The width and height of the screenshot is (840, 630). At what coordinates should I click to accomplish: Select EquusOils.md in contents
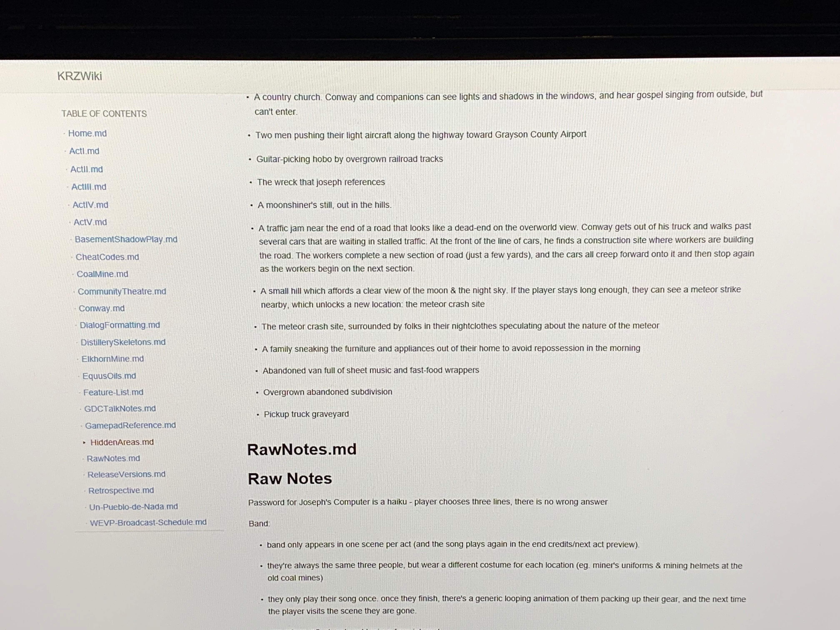point(109,376)
